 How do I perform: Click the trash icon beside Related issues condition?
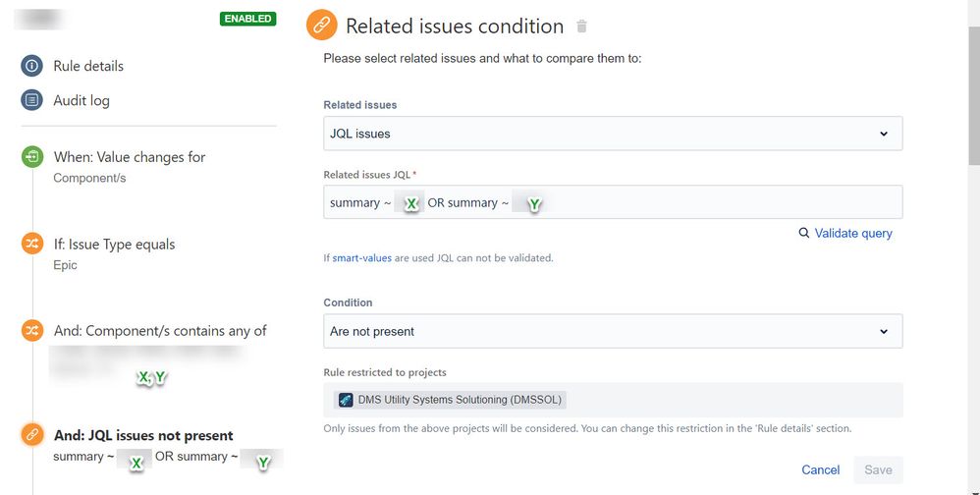[x=582, y=27]
